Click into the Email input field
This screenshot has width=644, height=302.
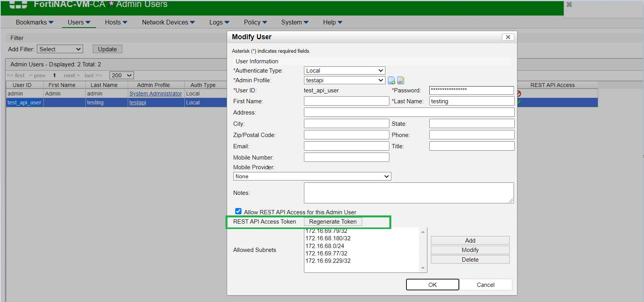pyautogui.click(x=346, y=146)
